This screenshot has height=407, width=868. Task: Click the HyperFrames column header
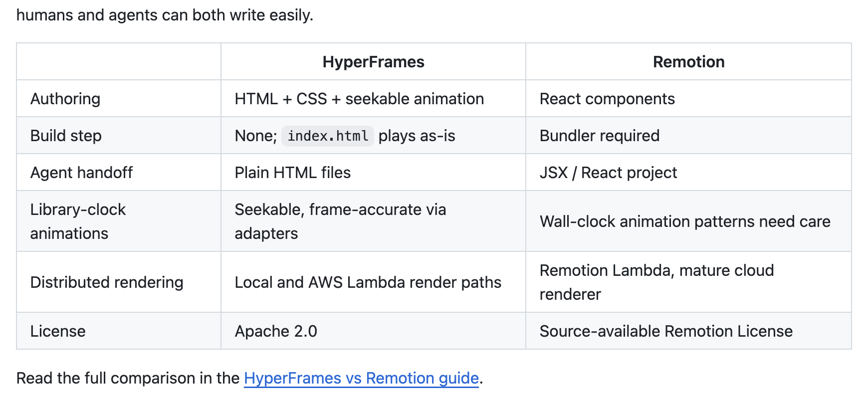point(373,62)
